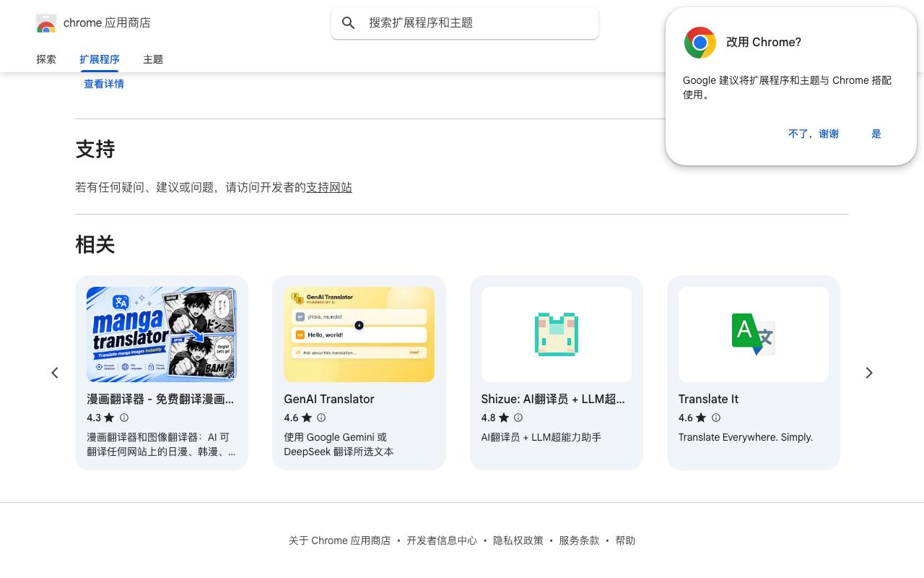Open rating info icon for GenAI Translator
Screen dimensions: 924x578
[321, 418]
